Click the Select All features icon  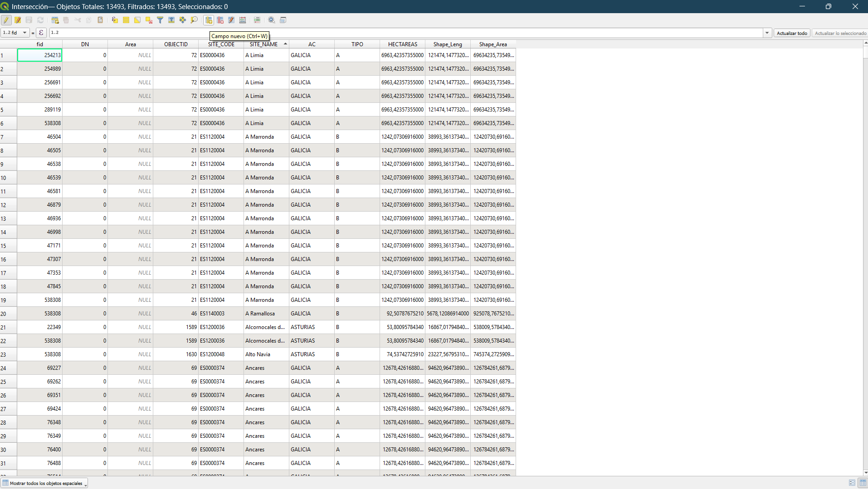click(x=126, y=20)
